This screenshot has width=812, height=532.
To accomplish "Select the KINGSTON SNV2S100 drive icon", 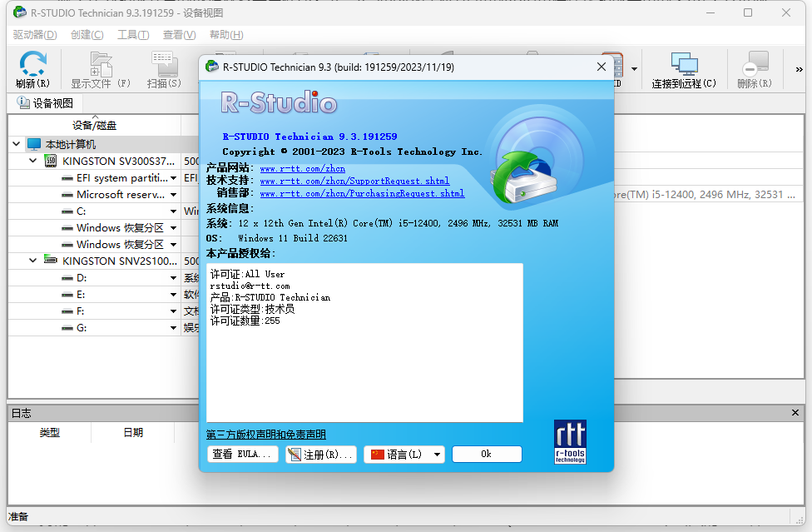I will 51,259.
